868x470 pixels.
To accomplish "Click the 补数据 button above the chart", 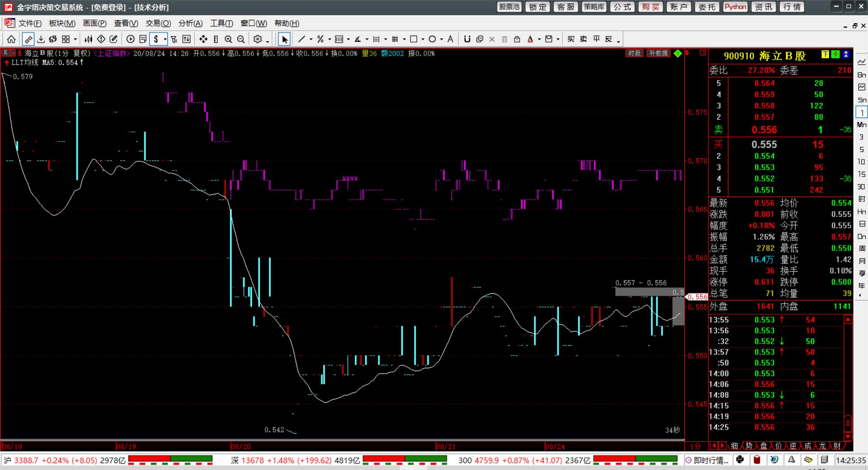I will (x=658, y=53).
